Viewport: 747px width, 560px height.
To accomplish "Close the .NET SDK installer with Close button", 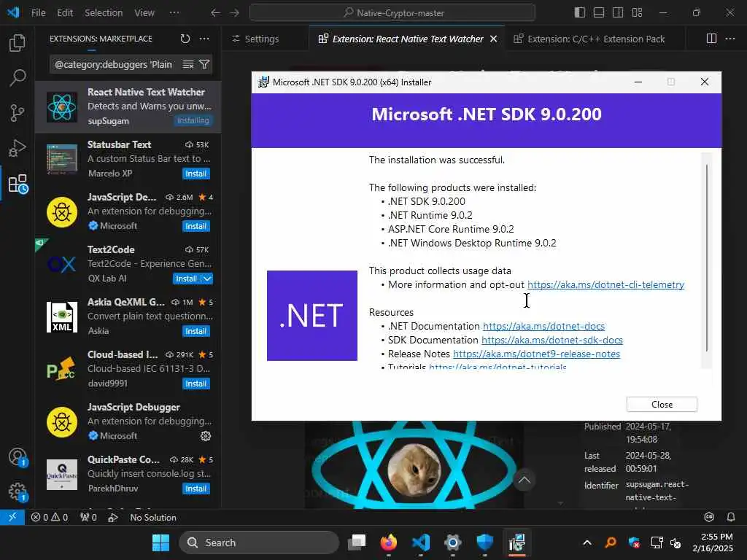I will (662, 404).
